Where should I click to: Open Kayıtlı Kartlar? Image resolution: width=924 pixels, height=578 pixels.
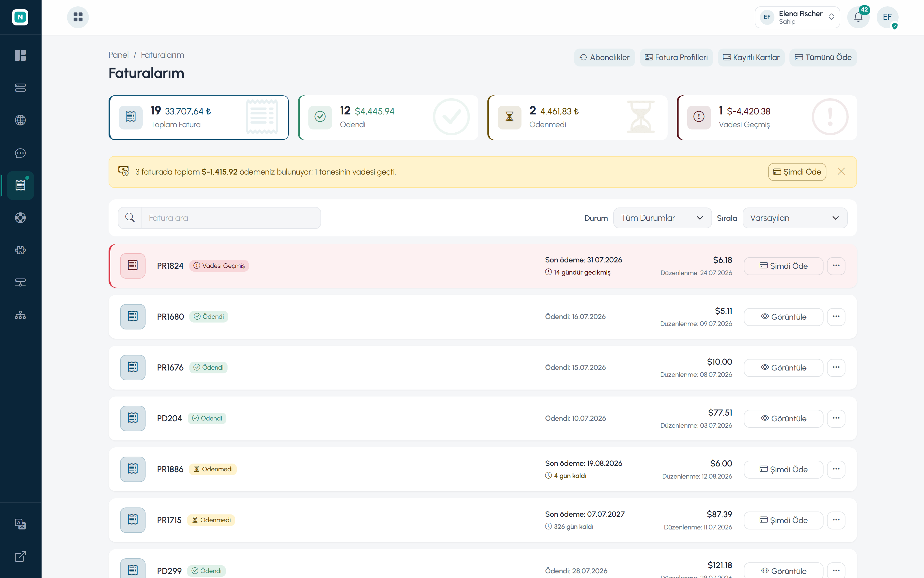pos(751,57)
